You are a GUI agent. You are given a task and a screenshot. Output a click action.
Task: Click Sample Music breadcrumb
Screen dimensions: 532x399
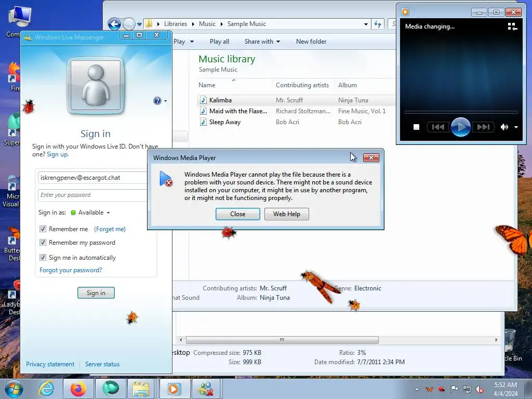point(247,24)
